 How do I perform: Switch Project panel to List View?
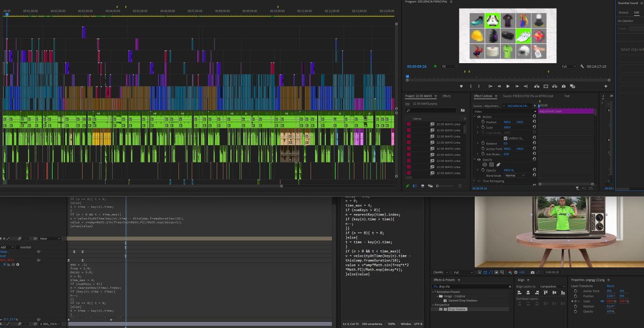[x=415, y=186]
